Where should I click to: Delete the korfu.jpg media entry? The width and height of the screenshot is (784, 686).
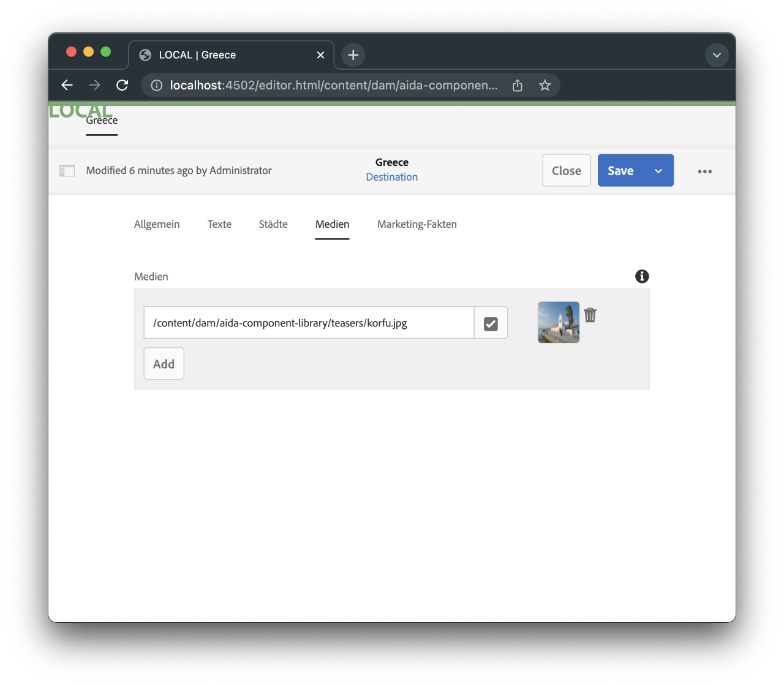pos(590,314)
